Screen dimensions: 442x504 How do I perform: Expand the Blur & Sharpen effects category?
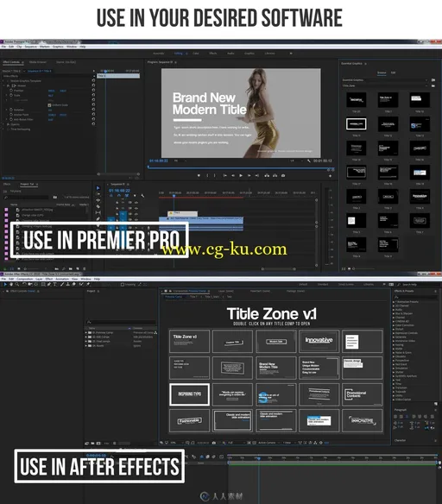coord(394,313)
